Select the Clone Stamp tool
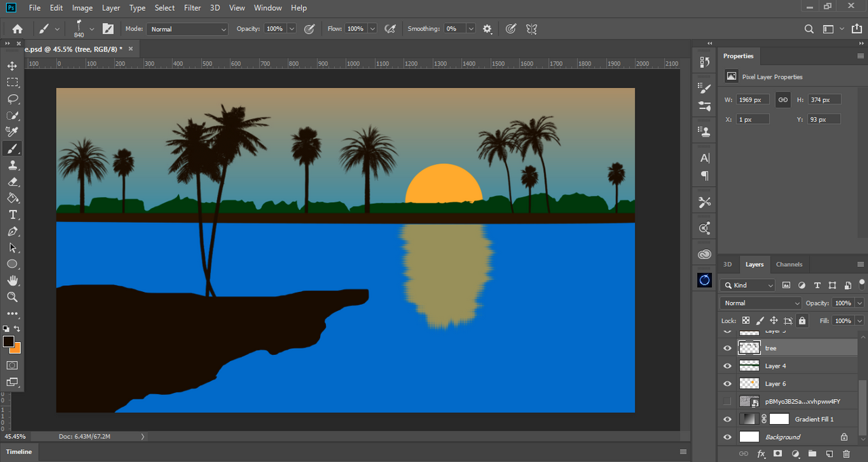This screenshot has height=462, width=868. [12, 165]
